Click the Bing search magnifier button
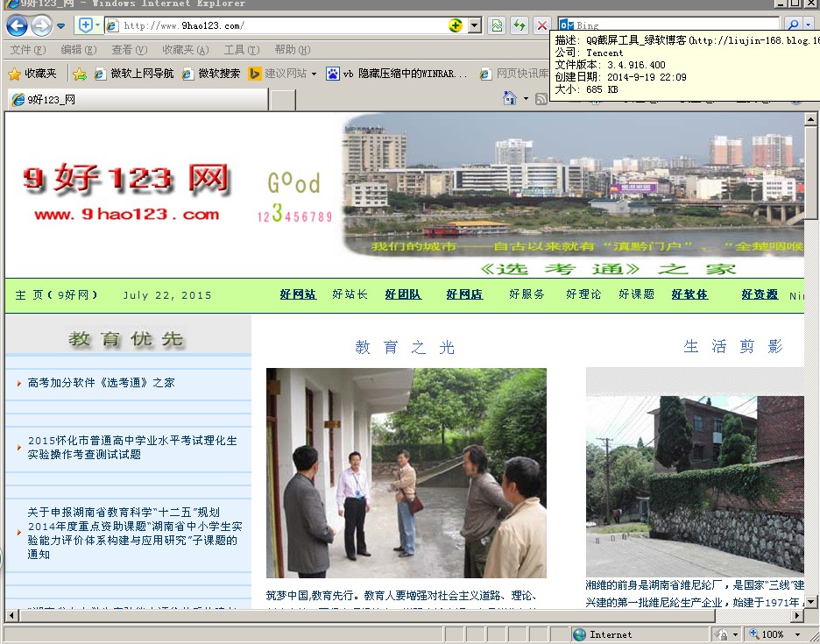The height and width of the screenshot is (644, 820). [791, 25]
